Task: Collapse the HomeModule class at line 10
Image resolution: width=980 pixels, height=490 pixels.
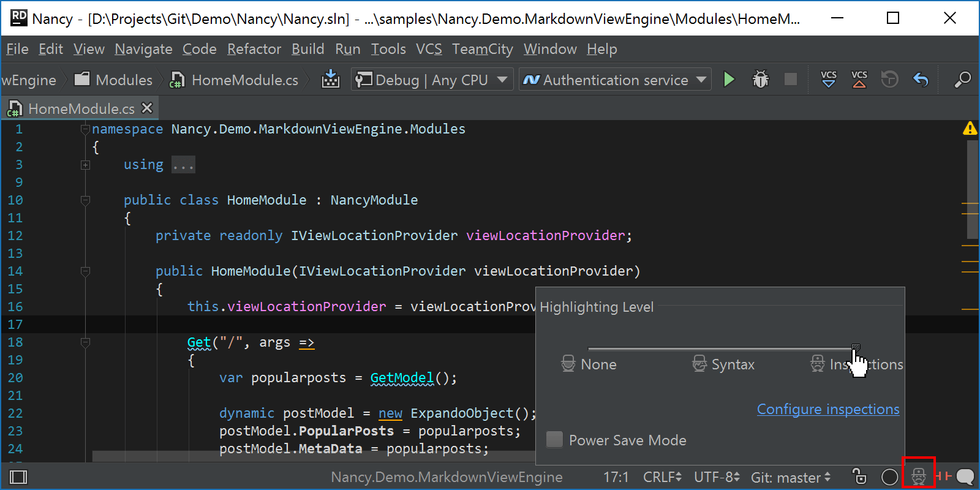Action: tap(85, 200)
